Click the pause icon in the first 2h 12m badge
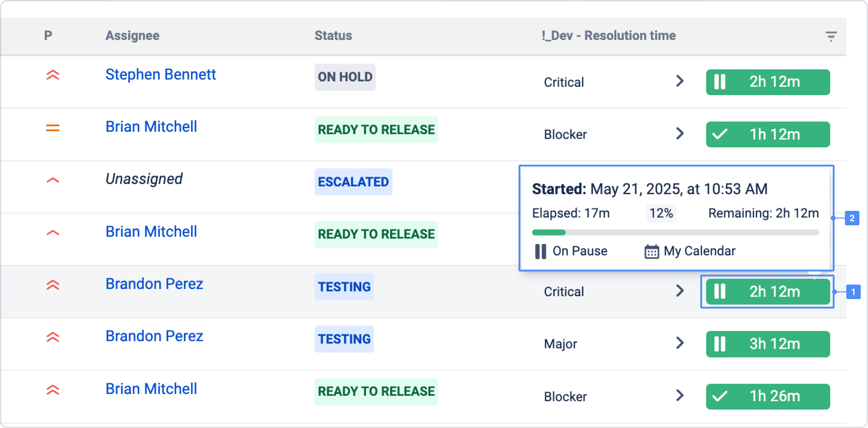 pyautogui.click(x=719, y=82)
